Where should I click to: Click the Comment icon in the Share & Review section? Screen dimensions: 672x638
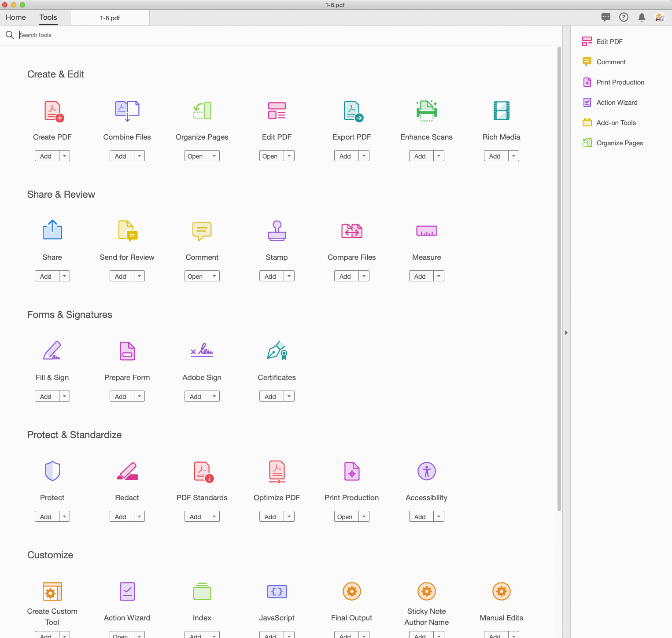click(202, 231)
